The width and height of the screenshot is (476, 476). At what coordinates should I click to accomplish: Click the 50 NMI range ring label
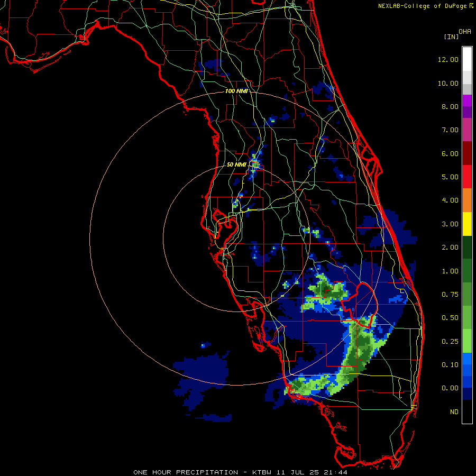click(236, 164)
